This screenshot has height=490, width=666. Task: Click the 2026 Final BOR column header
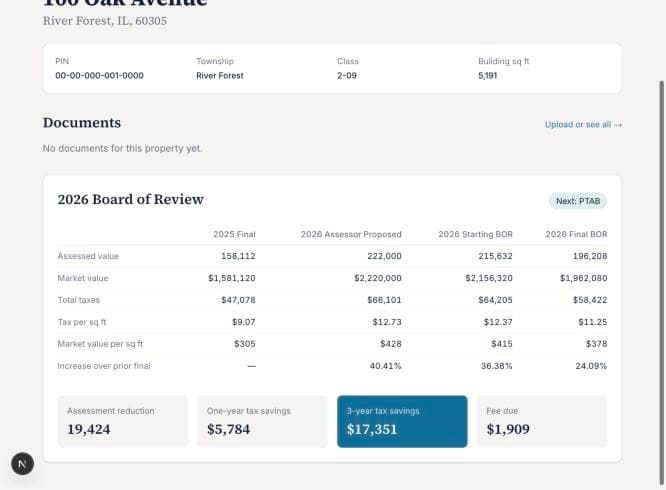576,234
